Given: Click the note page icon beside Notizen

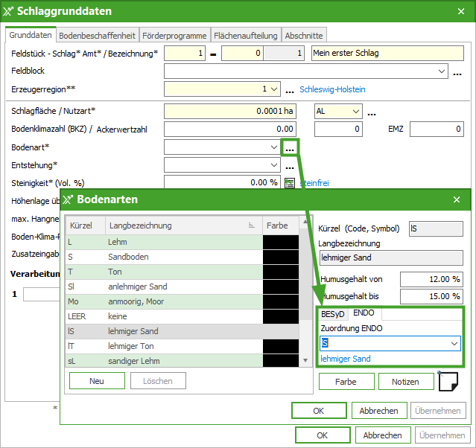Looking at the screenshot, I should click(x=449, y=380).
